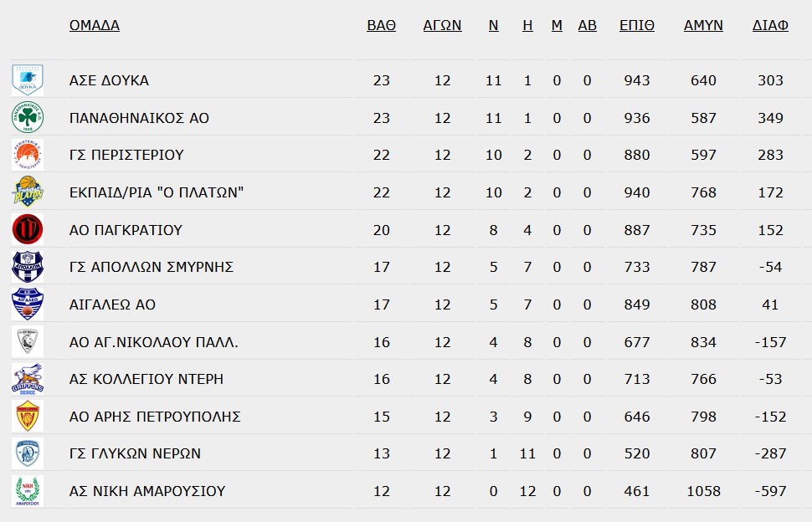Click the Panathinaikos green shamrock logo
812x522 pixels.
pyautogui.click(x=28, y=117)
